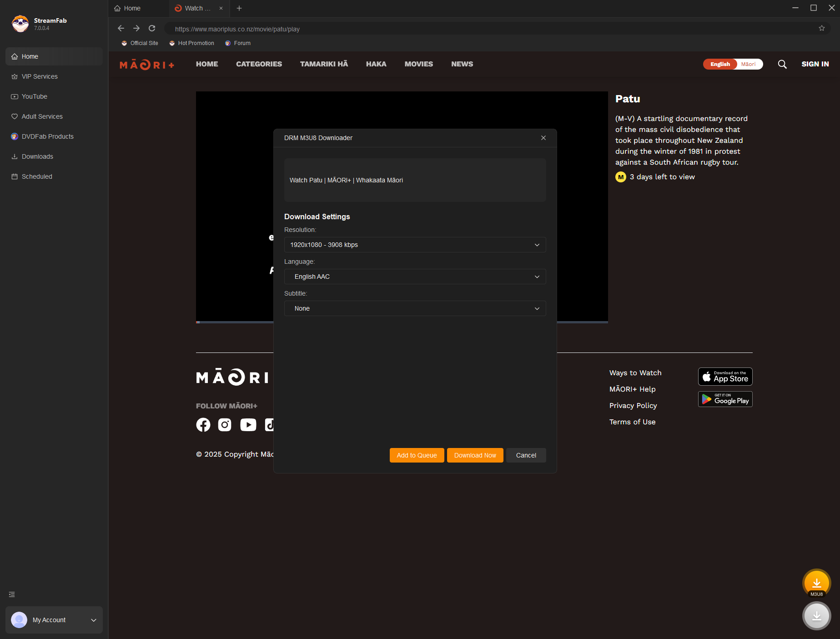The width and height of the screenshot is (840, 639).
Task: Open the MĀORI+ search magnifier icon
Action: 782,64
